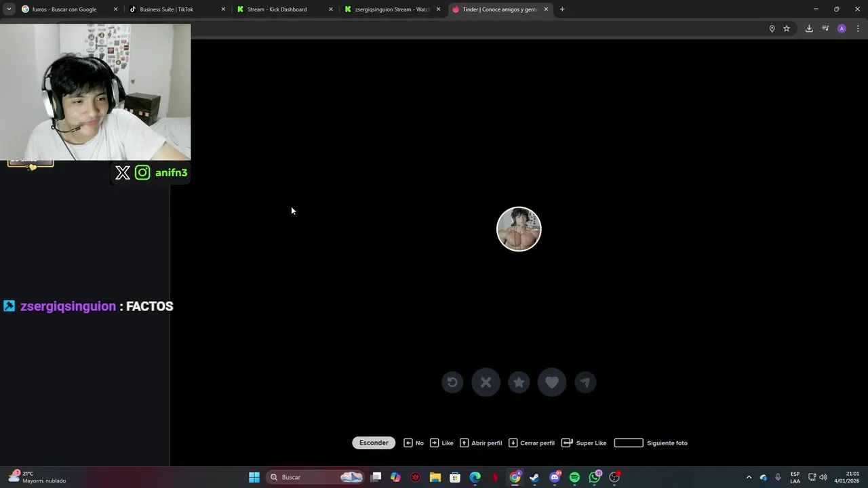Open Chrome's three-dot menu
Screen dimensions: 868x488
[858, 28]
